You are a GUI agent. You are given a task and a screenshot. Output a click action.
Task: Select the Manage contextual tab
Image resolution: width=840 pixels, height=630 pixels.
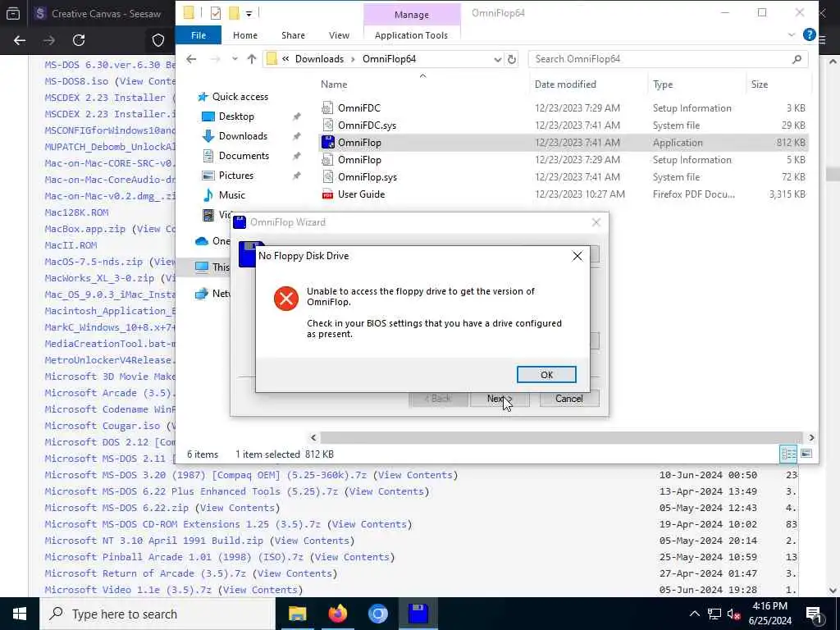pos(412,15)
